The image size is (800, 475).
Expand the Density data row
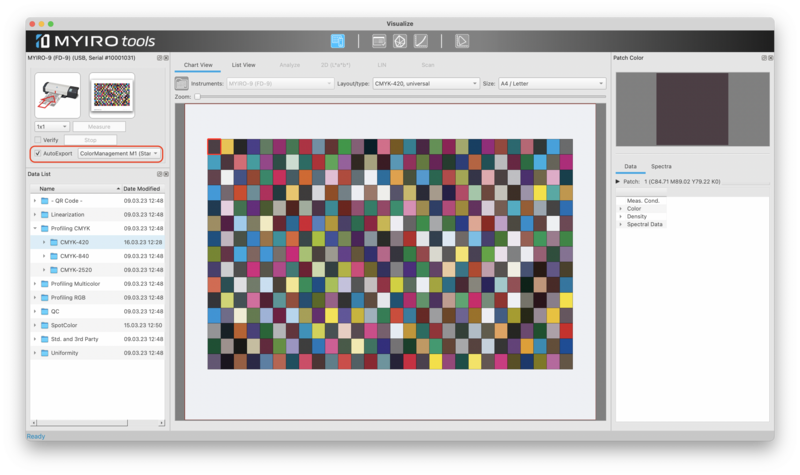(x=621, y=216)
